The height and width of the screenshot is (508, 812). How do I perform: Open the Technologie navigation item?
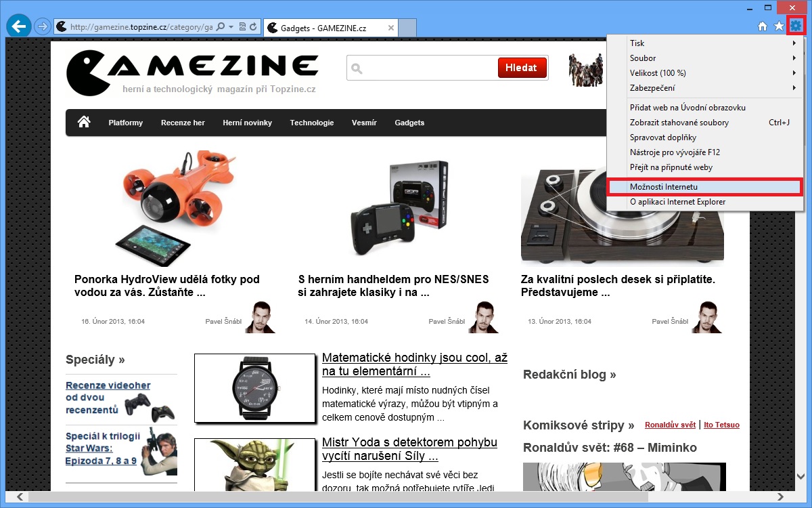coord(312,123)
